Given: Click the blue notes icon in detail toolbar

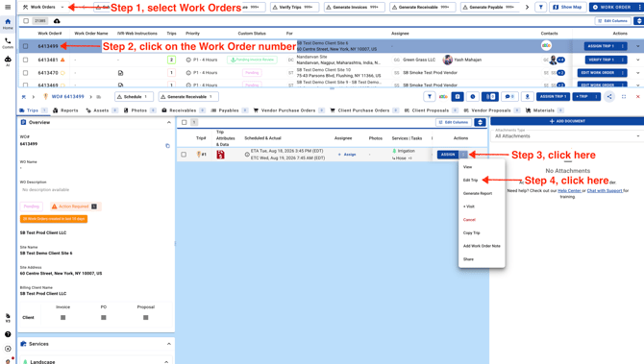Looking at the screenshot, I should click(458, 97).
